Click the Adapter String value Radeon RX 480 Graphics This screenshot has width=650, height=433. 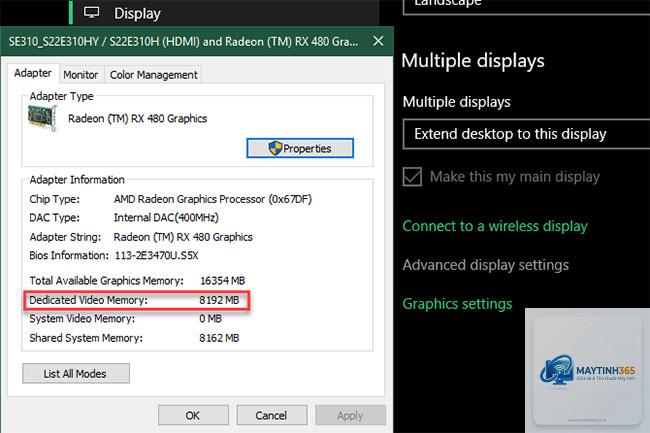tap(183, 237)
